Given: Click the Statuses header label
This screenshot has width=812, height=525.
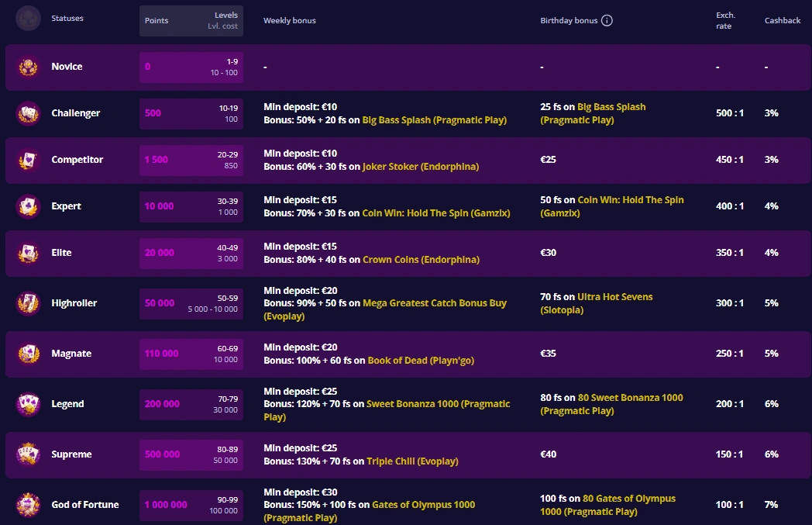Looking at the screenshot, I should pos(67,18).
